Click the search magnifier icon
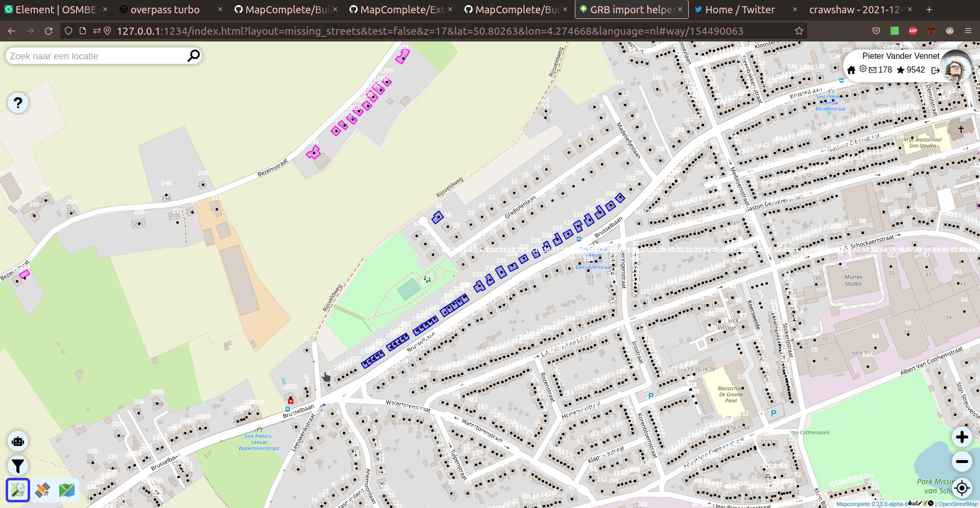Image resolution: width=980 pixels, height=508 pixels. [x=193, y=56]
